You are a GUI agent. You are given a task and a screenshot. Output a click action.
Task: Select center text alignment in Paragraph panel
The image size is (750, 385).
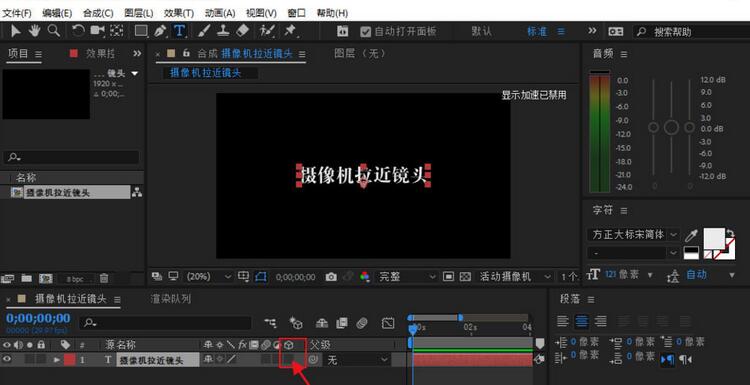pos(582,321)
